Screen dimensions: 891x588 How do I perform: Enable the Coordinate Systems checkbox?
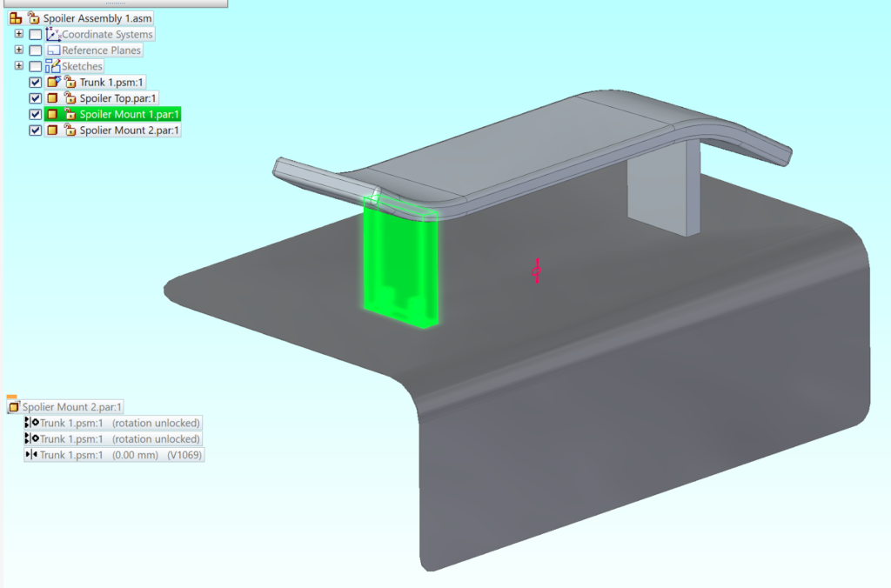(36, 34)
